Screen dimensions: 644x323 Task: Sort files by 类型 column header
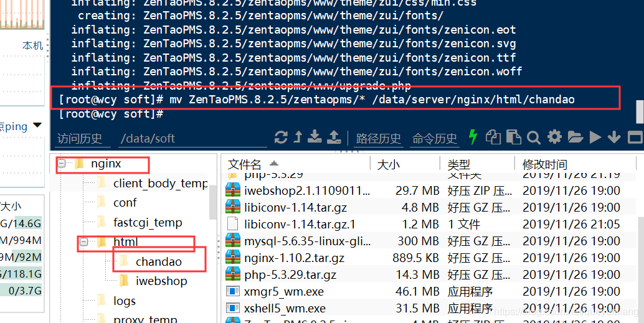coord(459,164)
